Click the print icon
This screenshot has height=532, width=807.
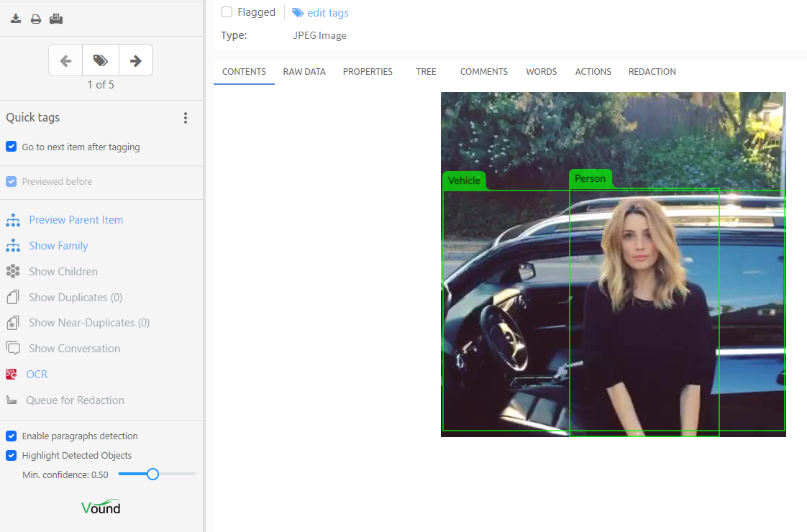pyautogui.click(x=36, y=19)
